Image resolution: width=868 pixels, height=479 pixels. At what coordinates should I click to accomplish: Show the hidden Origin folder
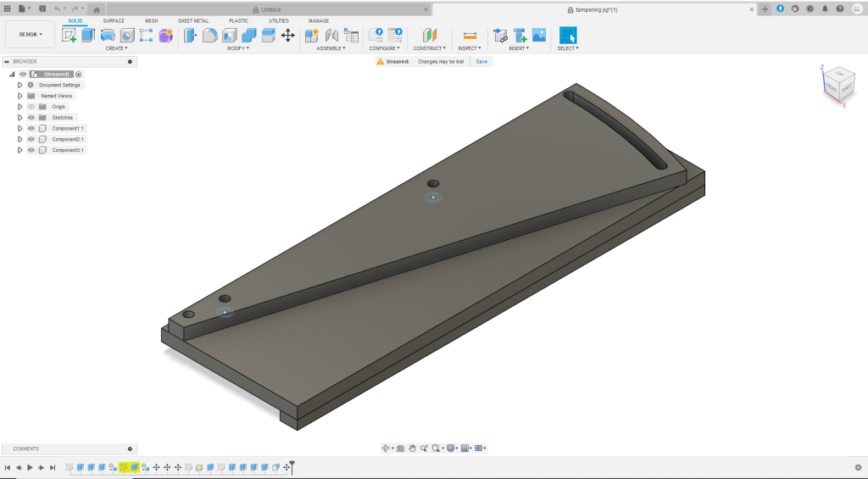coord(31,106)
